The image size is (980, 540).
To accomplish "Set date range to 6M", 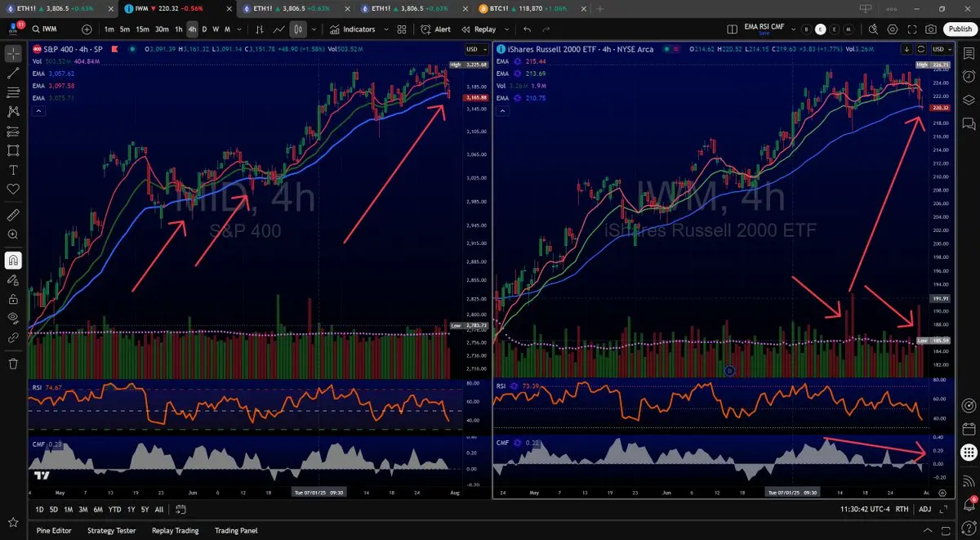I will coord(97,509).
